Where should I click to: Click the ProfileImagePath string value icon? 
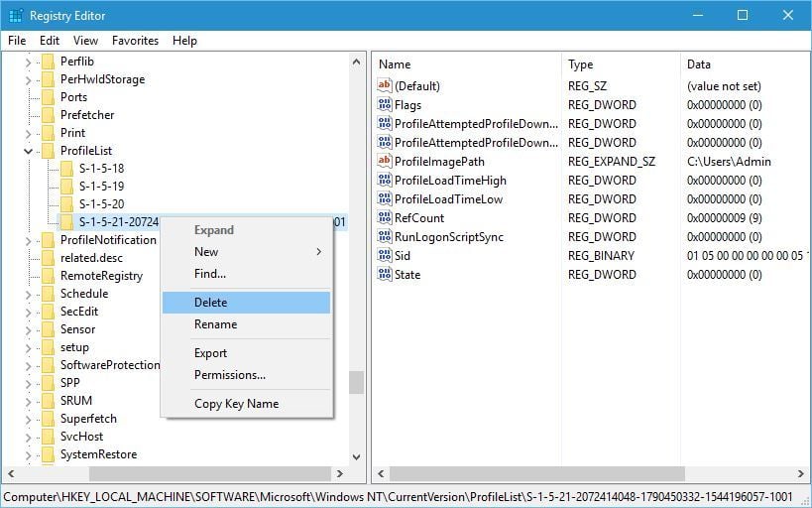pyautogui.click(x=385, y=161)
